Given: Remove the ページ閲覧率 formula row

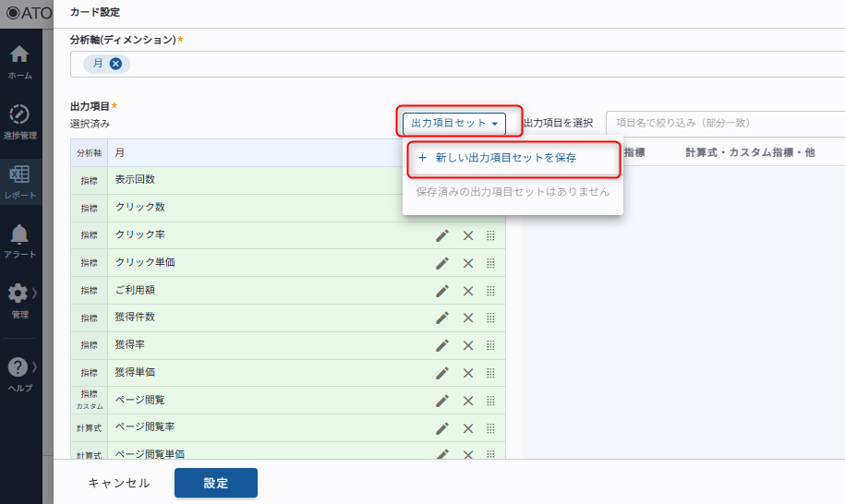Looking at the screenshot, I should pos(468,428).
